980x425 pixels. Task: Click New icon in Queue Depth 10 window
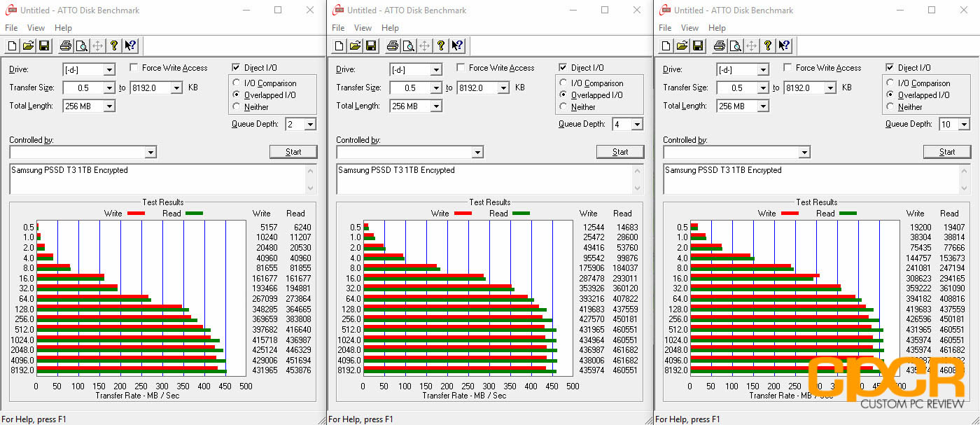tap(666, 46)
